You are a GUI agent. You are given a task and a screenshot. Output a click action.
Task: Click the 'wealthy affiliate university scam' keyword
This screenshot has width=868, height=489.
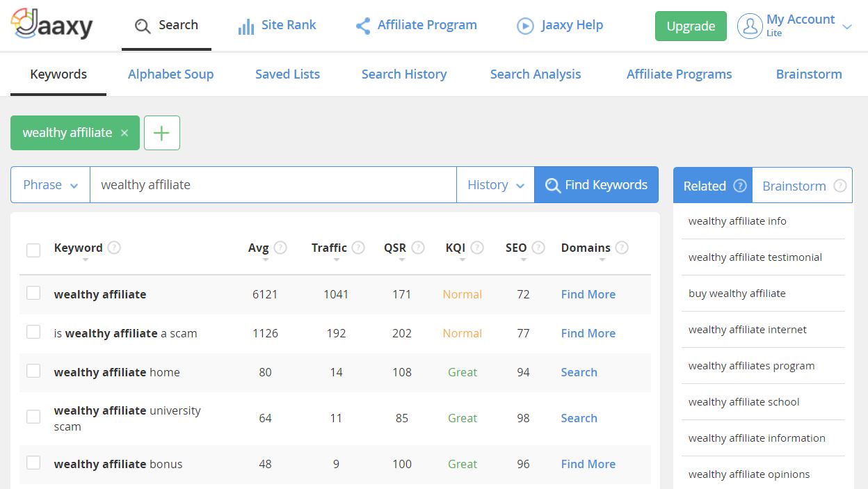click(127, 418)
